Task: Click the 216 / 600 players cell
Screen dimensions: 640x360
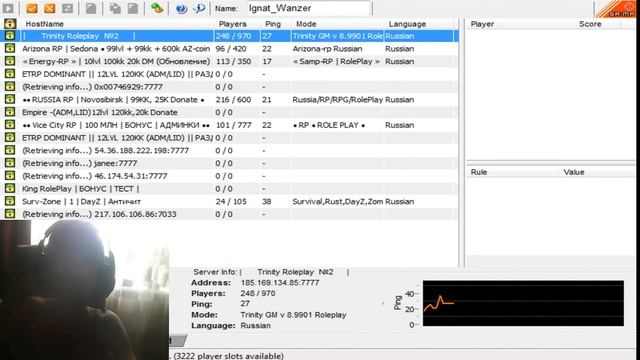Action: [x=233, y=100]
